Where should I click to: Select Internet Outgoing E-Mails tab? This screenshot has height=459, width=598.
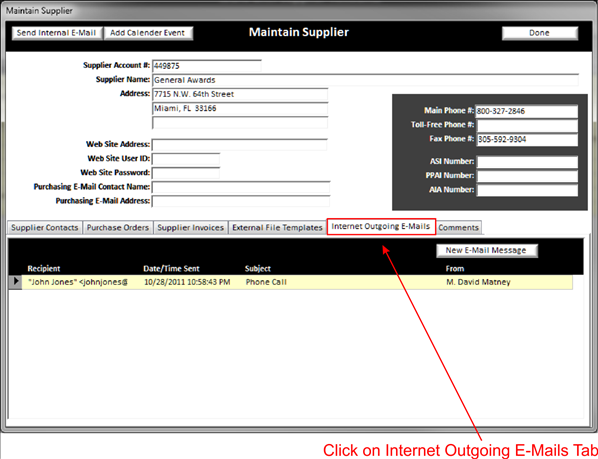(x=381, y=226)
